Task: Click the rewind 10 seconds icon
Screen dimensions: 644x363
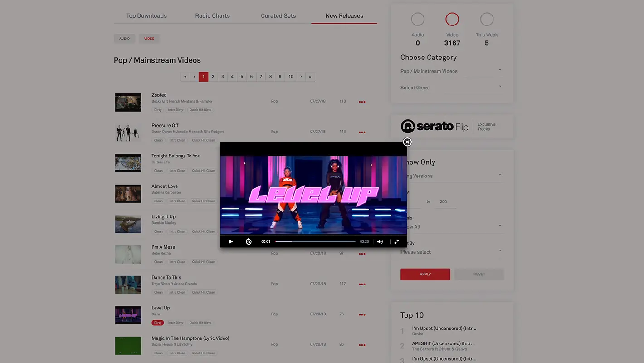Action: point(249,242)
